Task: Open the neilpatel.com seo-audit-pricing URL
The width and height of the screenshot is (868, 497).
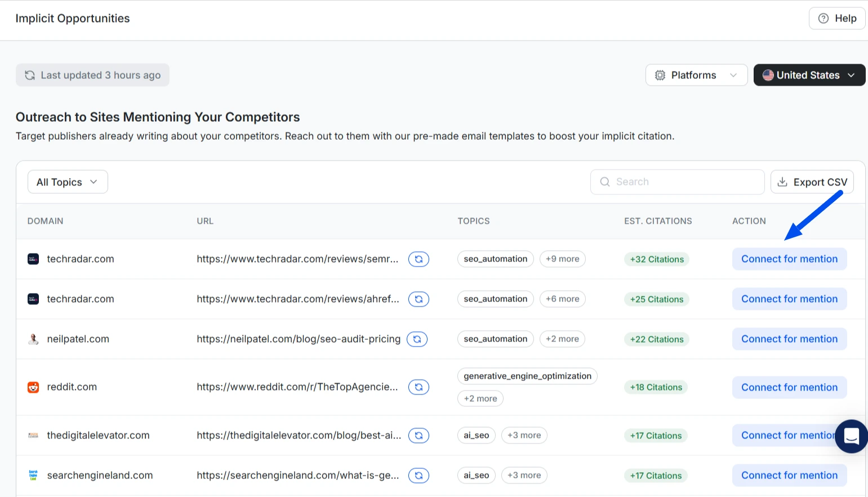Action: tap(299, 339)
